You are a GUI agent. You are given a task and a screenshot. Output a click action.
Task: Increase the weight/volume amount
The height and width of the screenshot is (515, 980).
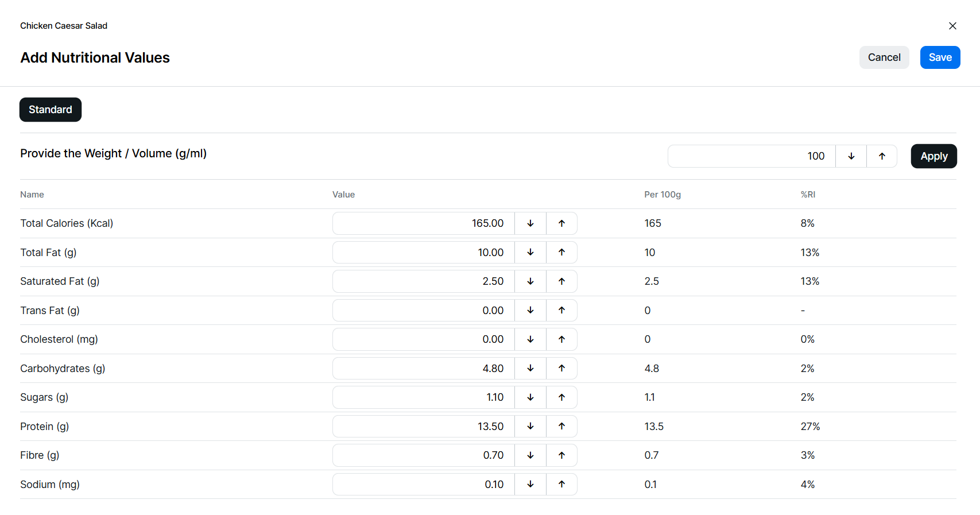[x=882, y=156]
